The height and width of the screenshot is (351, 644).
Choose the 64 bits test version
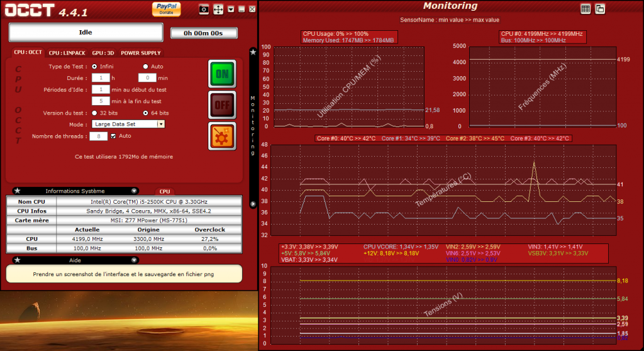(x=145, y=113)
